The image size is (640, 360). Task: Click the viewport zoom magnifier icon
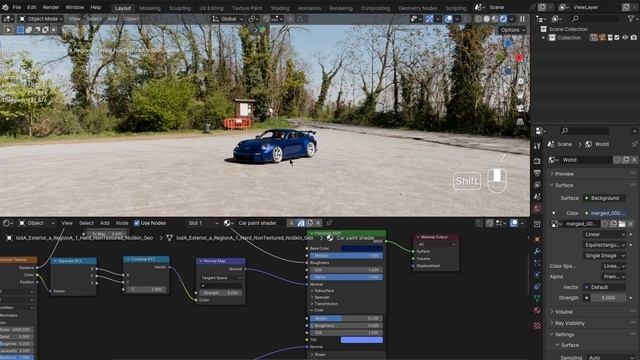click(520, 82)
